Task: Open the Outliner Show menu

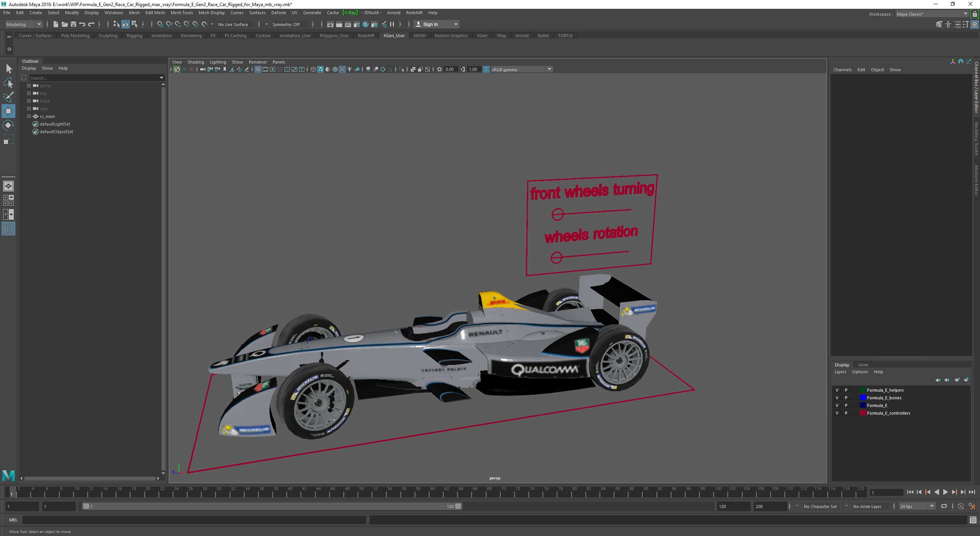Action: [x=47, y=68]
